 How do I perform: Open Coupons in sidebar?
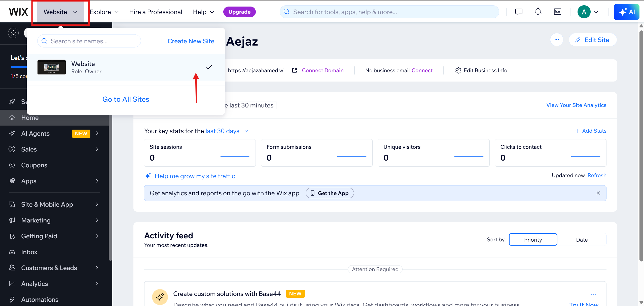tap(54, 165)
